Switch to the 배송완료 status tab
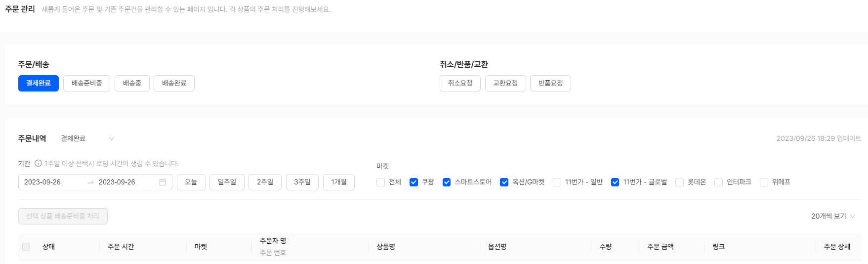The height and width of the screenshot is (264, 868). 174,83
